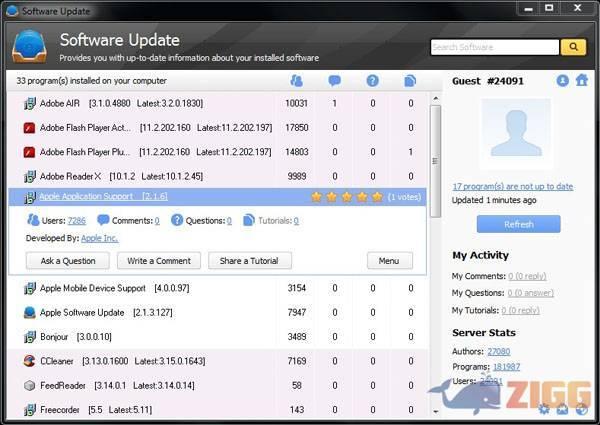This screenshot has height=425, width=600.
Task: Open the Menu button
Action: coord(390,261)
